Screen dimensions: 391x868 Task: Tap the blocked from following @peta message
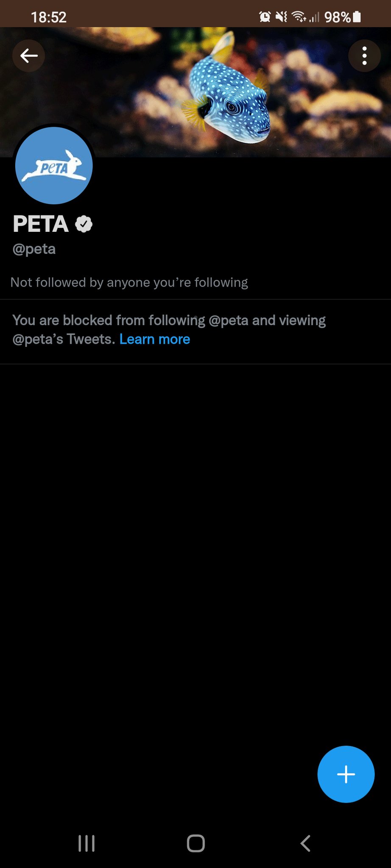pos(169,330)
